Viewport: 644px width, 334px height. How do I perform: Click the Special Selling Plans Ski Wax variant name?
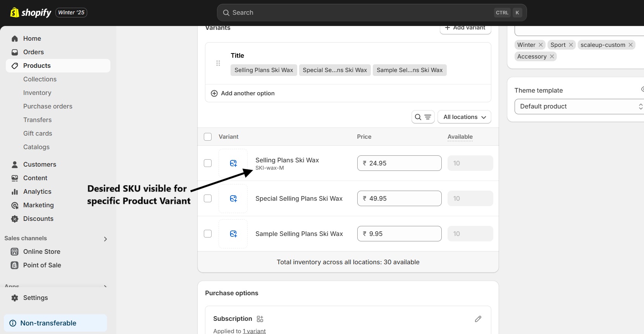click(x=299, y=198)
